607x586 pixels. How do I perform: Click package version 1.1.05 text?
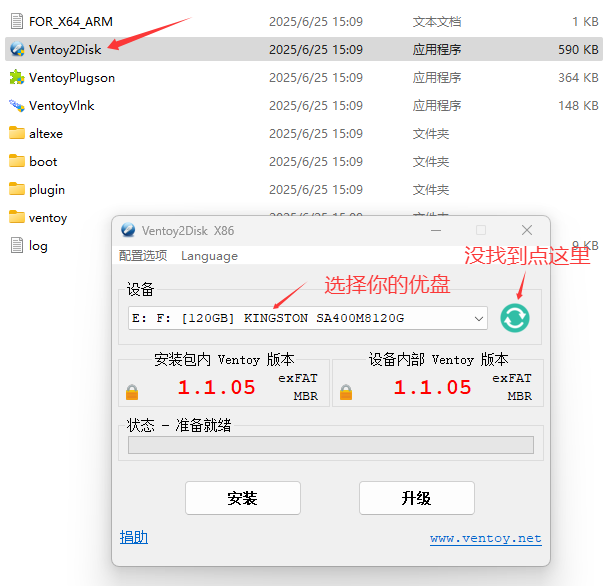pos(216,387)
